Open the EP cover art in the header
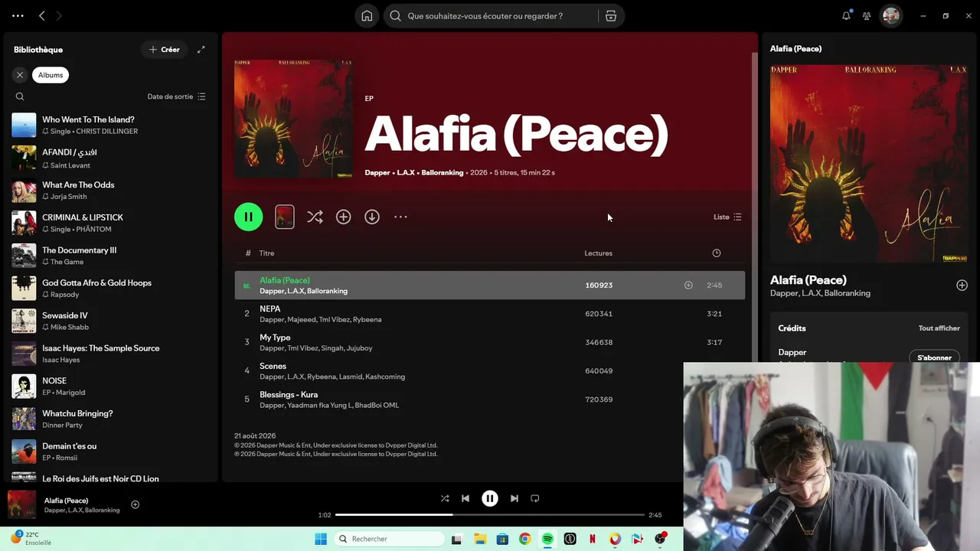The height and width of the screenshot is (551, 980). tap(293, 119)
